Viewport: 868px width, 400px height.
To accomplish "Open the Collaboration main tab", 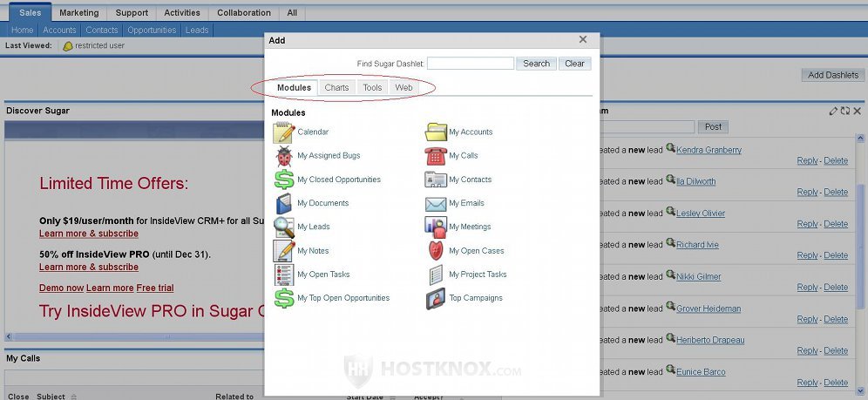I will [x=244, y=13].
